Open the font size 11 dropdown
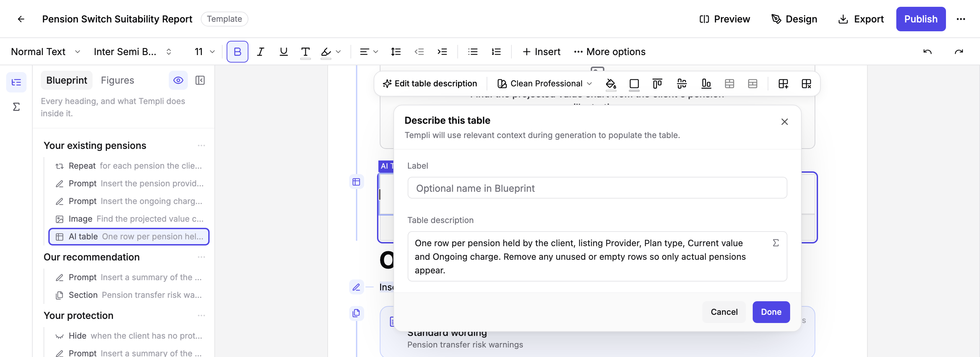The height and width of the screenshot is (357, 980). coord(205,52)
